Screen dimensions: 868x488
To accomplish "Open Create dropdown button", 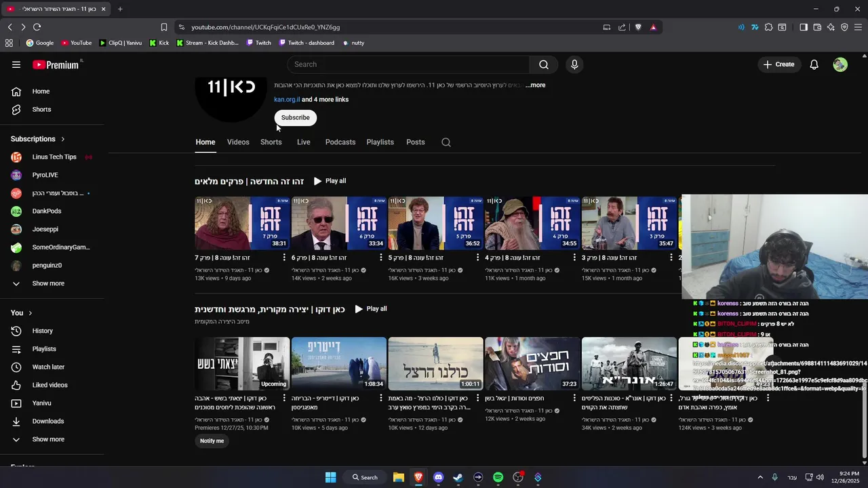I will [x=778, y=64].
